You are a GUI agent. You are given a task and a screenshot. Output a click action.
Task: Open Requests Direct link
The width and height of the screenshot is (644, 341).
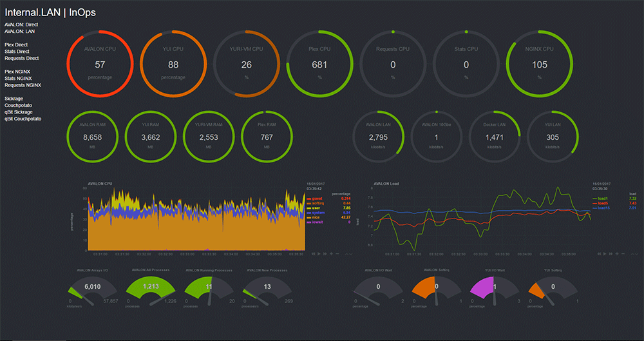(22, 59)
